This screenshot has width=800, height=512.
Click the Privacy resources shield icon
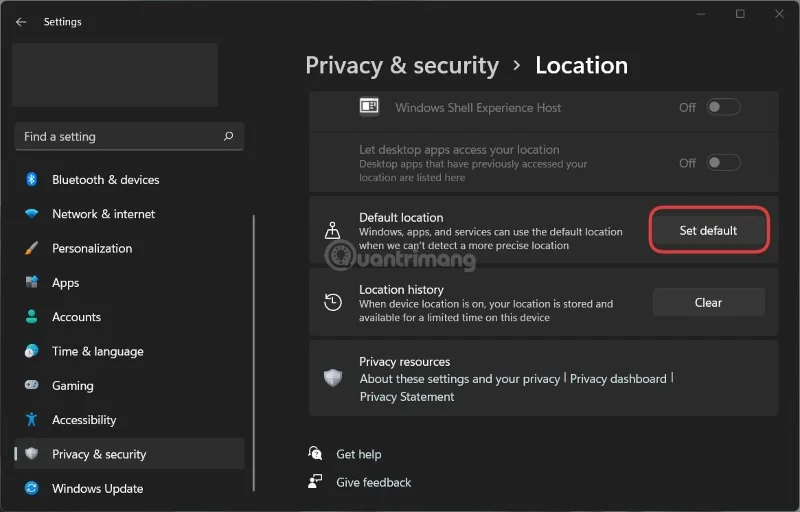click(333, 378)
